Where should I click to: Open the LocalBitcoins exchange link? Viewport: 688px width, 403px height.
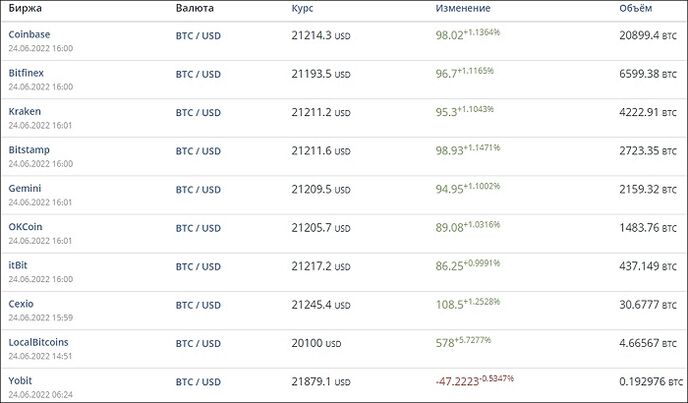(39, 342)
